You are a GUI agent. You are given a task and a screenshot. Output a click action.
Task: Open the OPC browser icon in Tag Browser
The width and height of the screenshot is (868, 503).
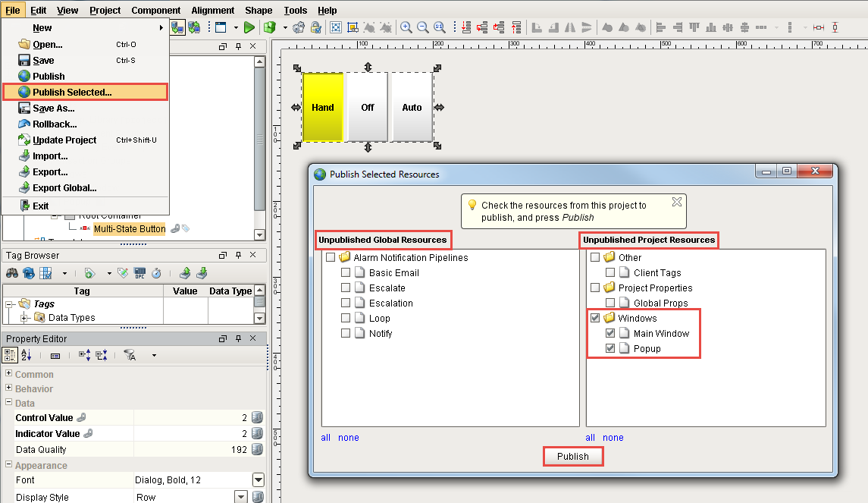tap(139, 273)
